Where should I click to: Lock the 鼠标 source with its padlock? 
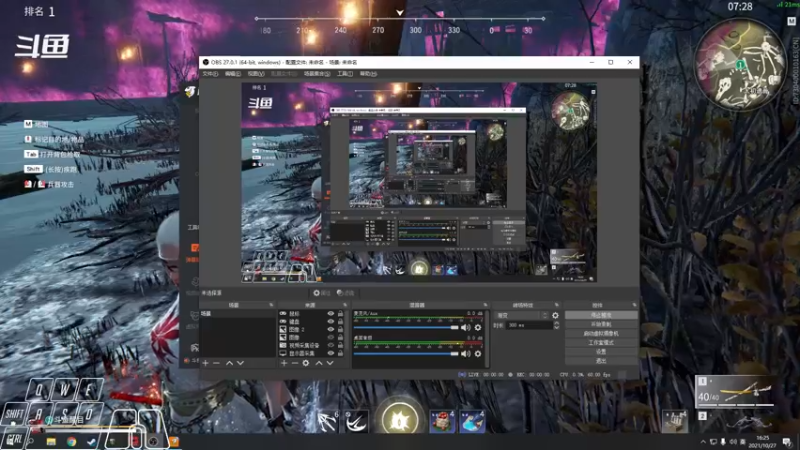point(340,314)
